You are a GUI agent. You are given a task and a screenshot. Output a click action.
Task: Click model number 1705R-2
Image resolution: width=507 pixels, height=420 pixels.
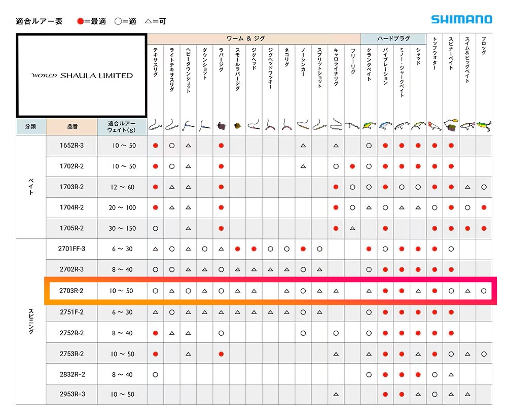(x=71, y=228)
